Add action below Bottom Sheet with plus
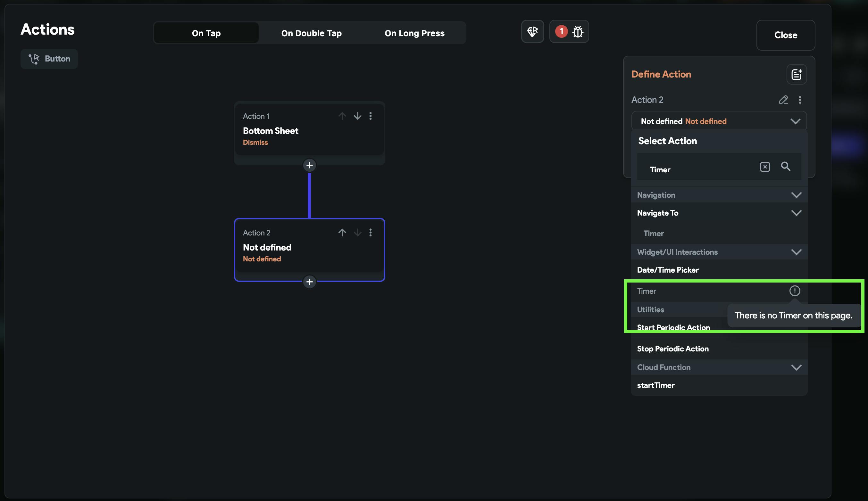The image size is (868, 501). (309, 166)
